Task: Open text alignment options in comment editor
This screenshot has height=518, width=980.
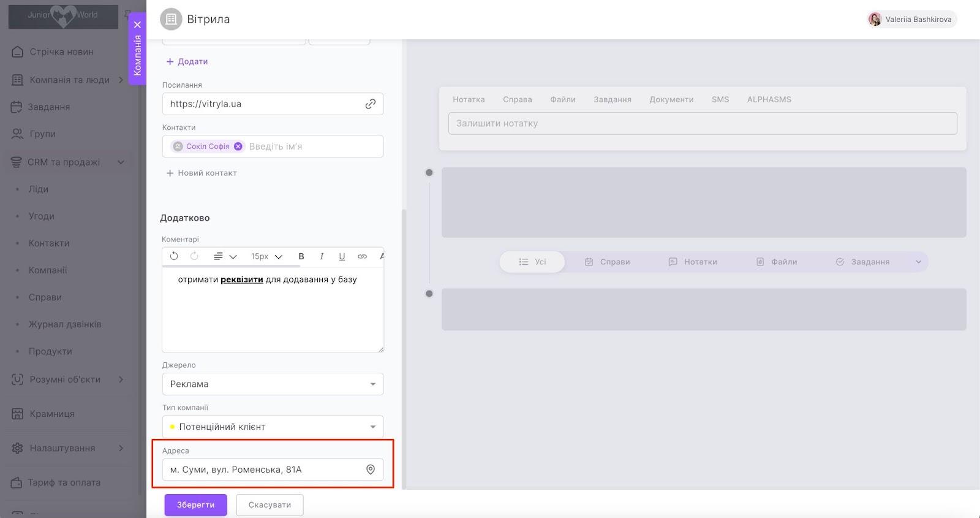Action: tap(225, 256)
